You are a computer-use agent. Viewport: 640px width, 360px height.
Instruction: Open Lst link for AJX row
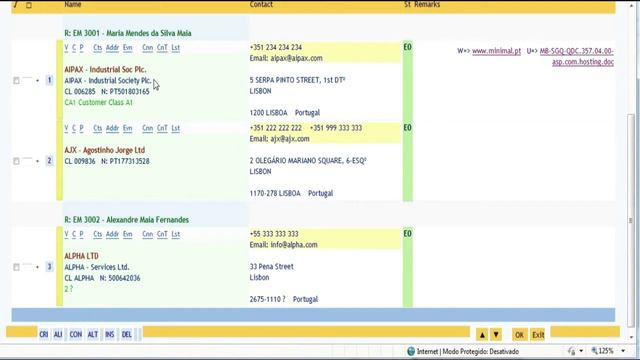[x=176, y=129]
